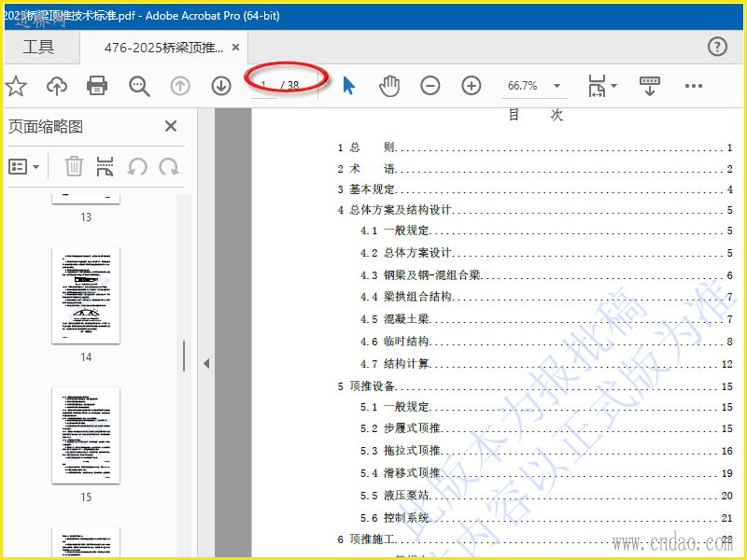Click the bookmark star icon
Screen dimensions: 747x560
pos(16,86)
